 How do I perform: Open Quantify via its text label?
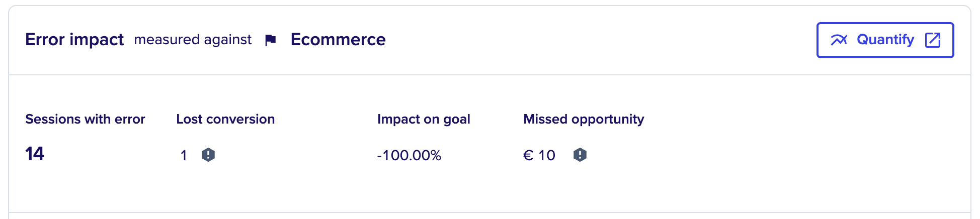click(885, 40)
